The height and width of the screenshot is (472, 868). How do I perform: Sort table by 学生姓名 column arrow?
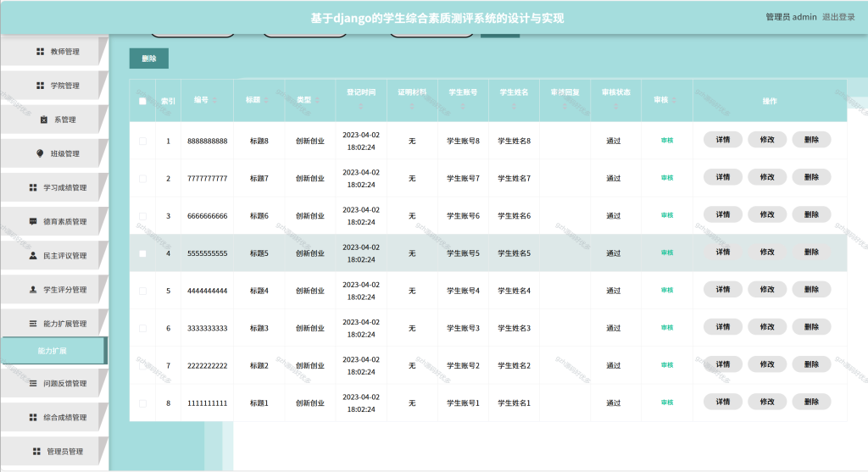[514, 106]
